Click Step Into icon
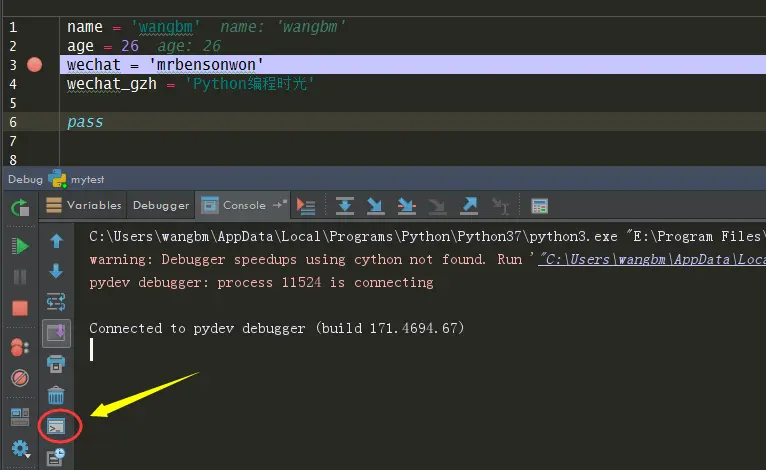Image resolution: width=766 pixels, height=470 pixels. pyautogui.click(x=375, y=206)
